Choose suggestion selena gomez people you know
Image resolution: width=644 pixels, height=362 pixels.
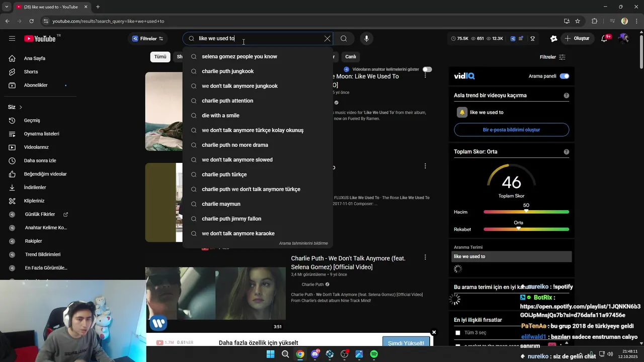click(258, 56)
